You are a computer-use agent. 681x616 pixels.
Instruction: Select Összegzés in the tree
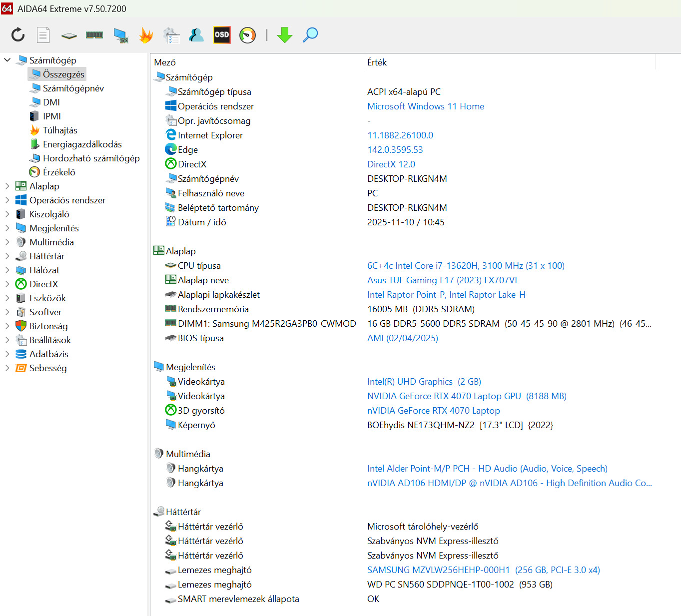pyautogui.click(x=57, y=74)
